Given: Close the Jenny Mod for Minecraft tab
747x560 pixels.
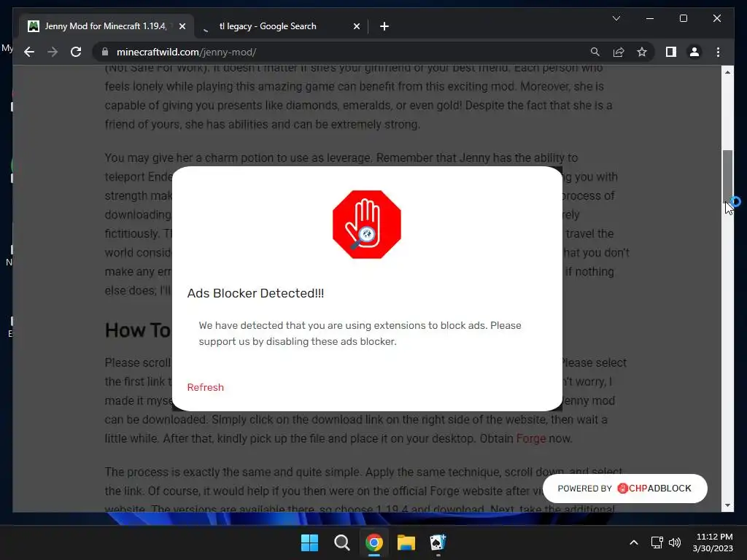Looking at the screenshot, I should point(182,26).
